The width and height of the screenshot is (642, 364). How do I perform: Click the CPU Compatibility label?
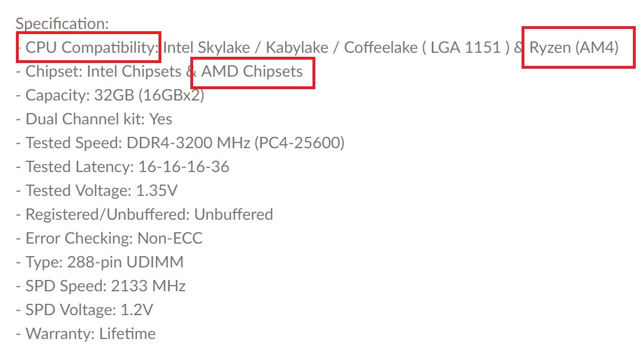click(91, 48)
